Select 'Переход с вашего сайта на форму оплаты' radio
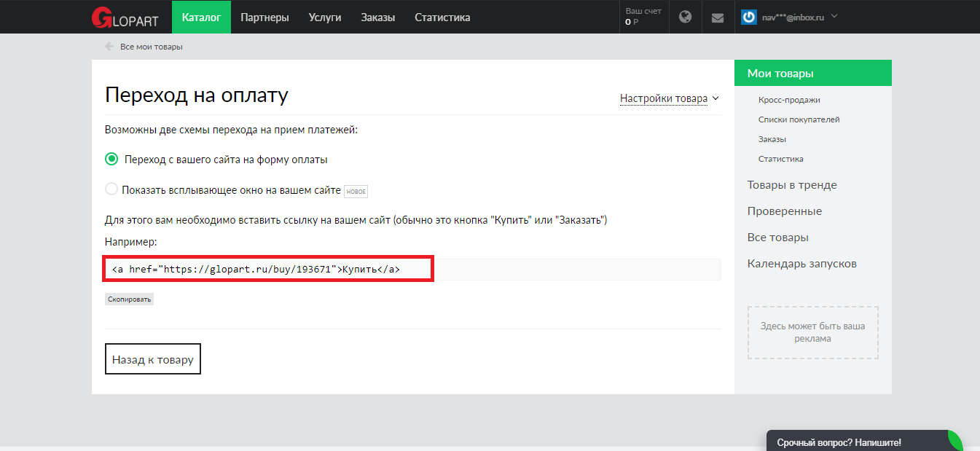The image size is (980, 451). tap(111, 160)
